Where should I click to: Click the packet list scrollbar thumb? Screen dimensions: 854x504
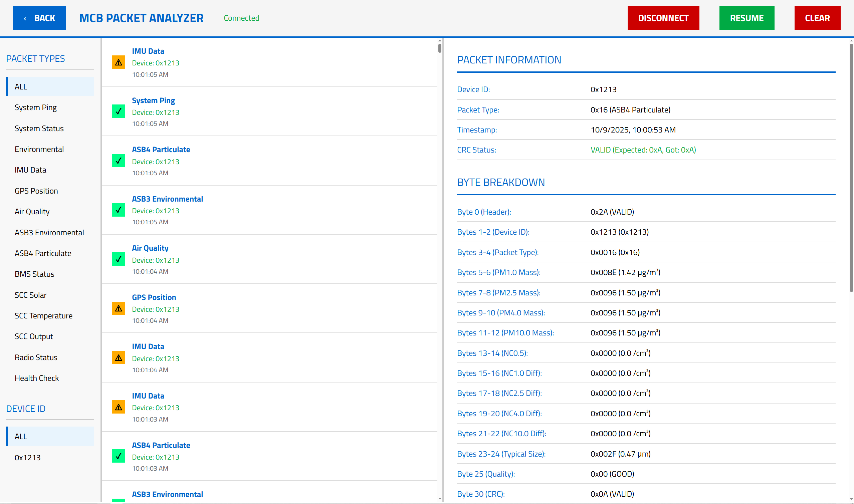coord(440,48)
